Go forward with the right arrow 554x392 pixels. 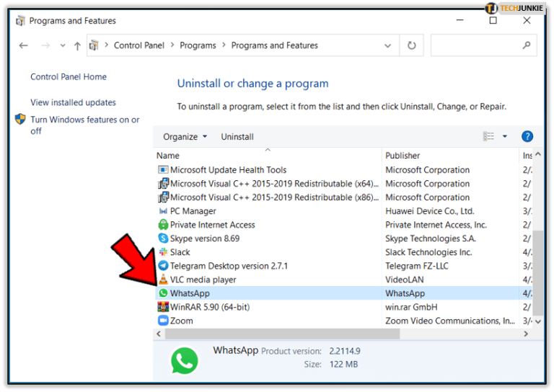(45, 45)
